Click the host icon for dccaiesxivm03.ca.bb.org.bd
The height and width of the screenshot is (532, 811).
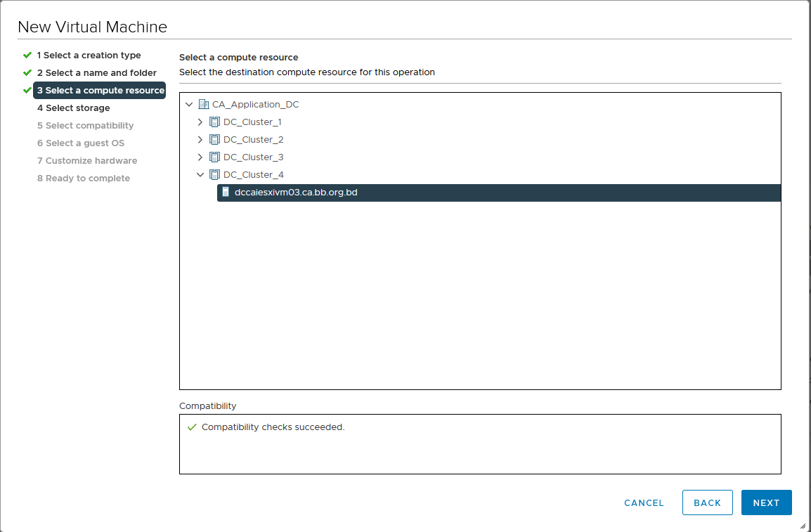point(226,193)
